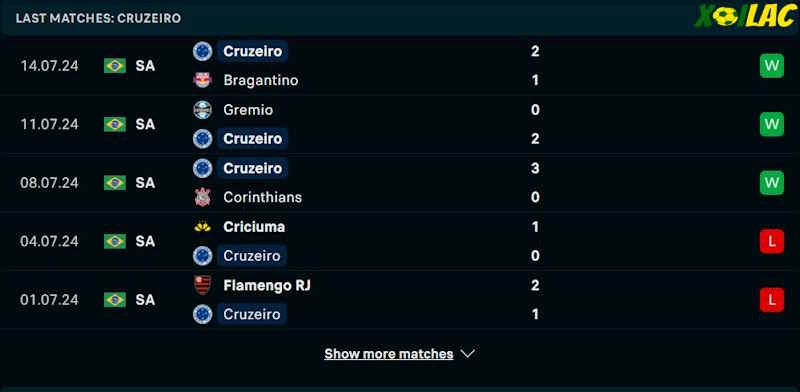Click Cruzeiro crest in 08.07.24 match

pyautogui.click(x=203, y=168)
